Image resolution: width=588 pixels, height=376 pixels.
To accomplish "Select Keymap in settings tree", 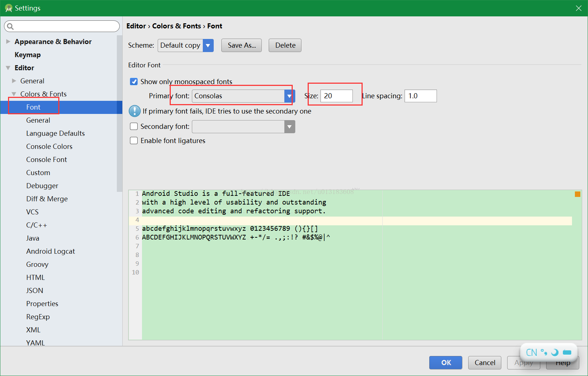I will [x=28, y=55].
